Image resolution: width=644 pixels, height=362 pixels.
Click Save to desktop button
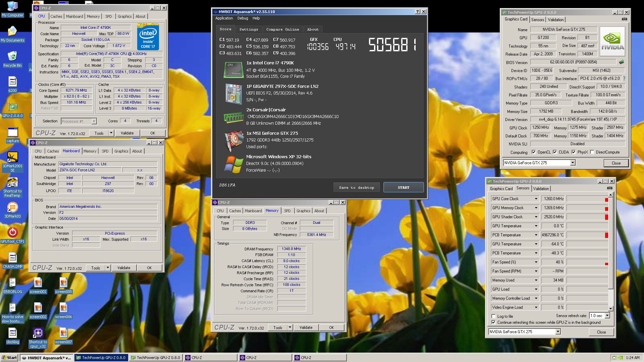(x=357, y=187)
